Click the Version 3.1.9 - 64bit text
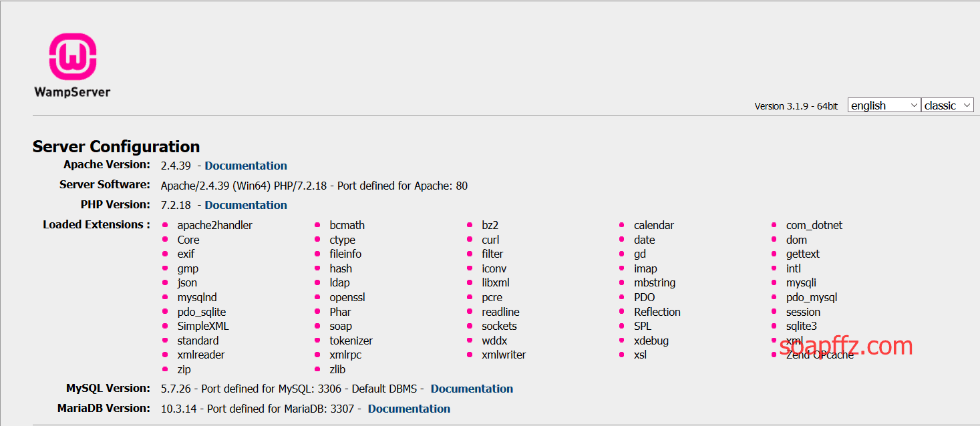The height and width of the screenshot is (426, 980). point(796,106)
